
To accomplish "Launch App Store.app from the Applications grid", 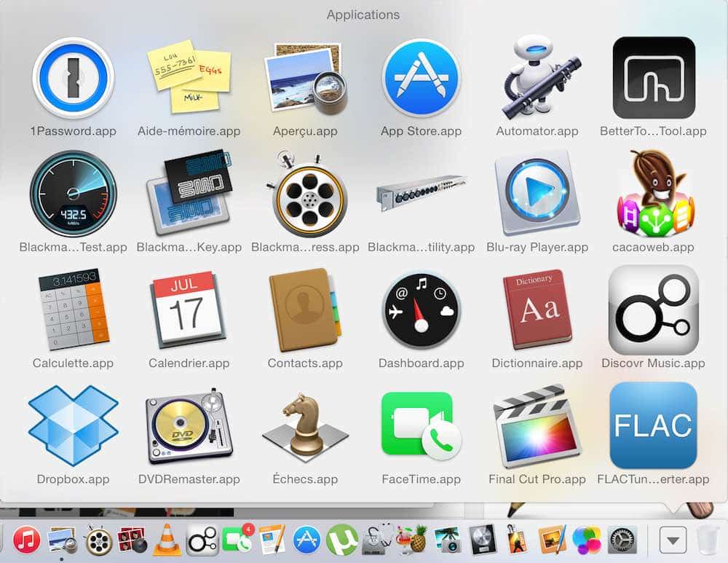I will 421,78.
